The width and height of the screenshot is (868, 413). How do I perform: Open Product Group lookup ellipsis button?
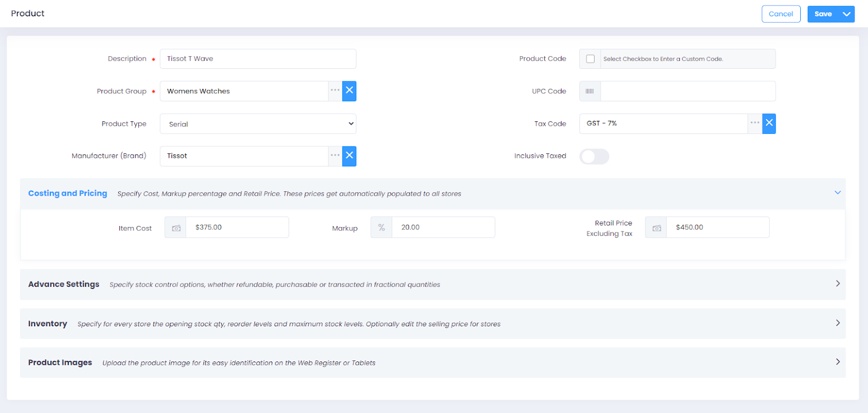(335, 91)
